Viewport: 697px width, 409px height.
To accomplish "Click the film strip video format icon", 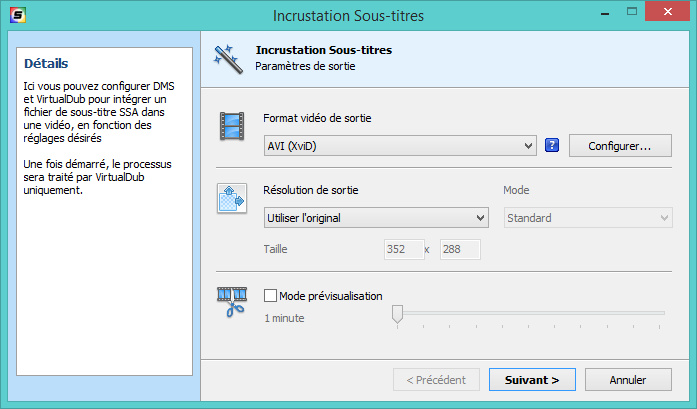I will click(232, 127).
